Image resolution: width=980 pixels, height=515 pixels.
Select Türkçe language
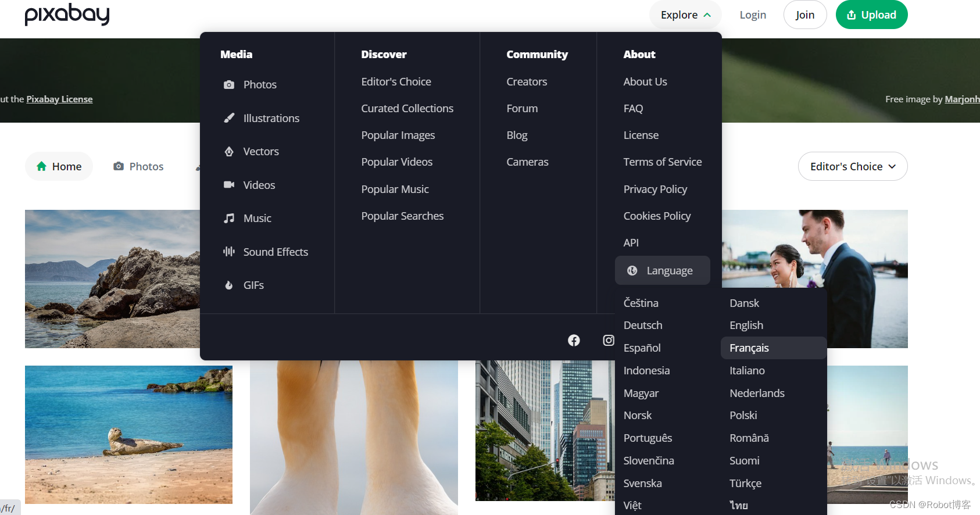click(745, 484)
